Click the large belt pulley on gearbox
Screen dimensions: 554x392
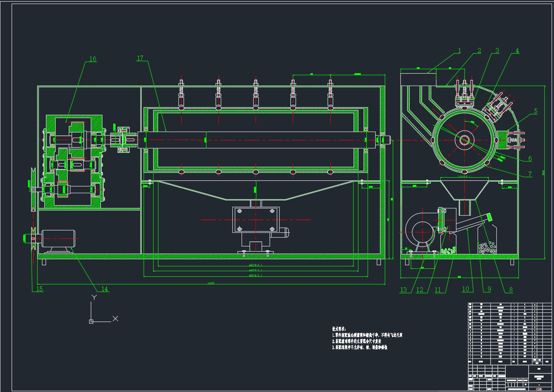tap(33, 189)
